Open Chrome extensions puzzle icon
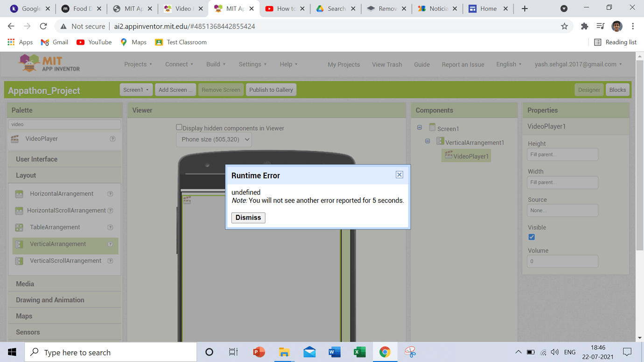The width and height of the screenshot is (644, 362). [x=584, y=27]
